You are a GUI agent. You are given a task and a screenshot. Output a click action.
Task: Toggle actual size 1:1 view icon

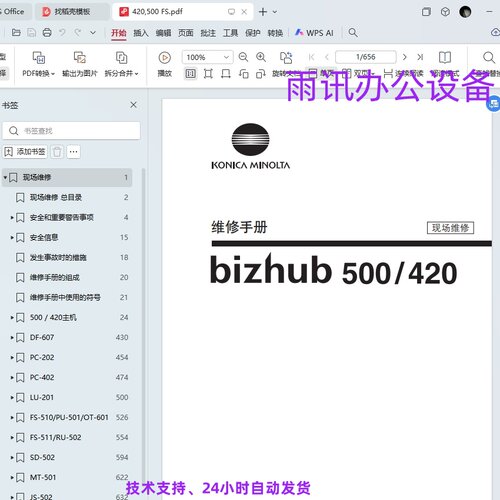190,74
